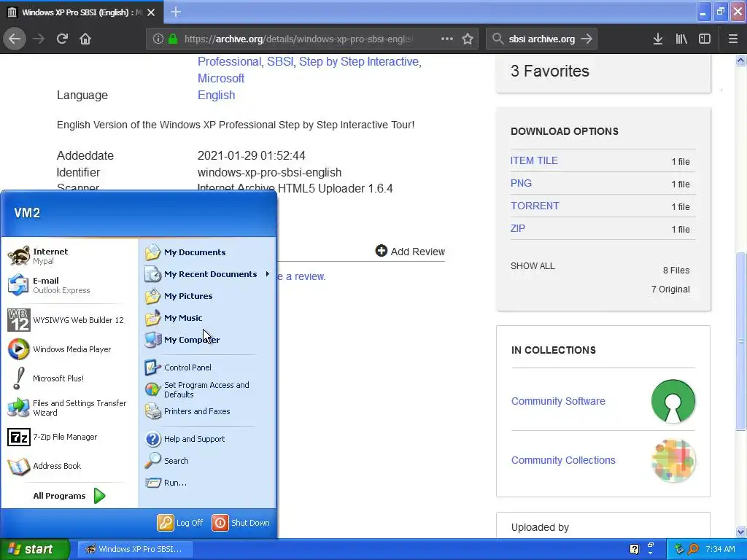
Task: Click the Step by Step Interactive topic link
Action: point(358,61)
